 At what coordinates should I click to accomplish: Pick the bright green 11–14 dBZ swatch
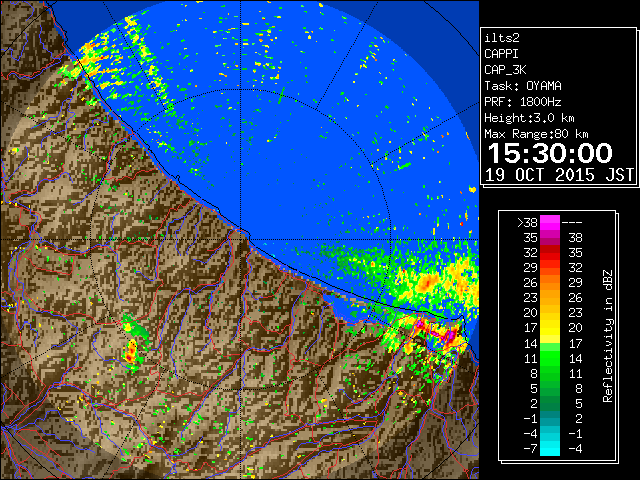tap(550, 358)
